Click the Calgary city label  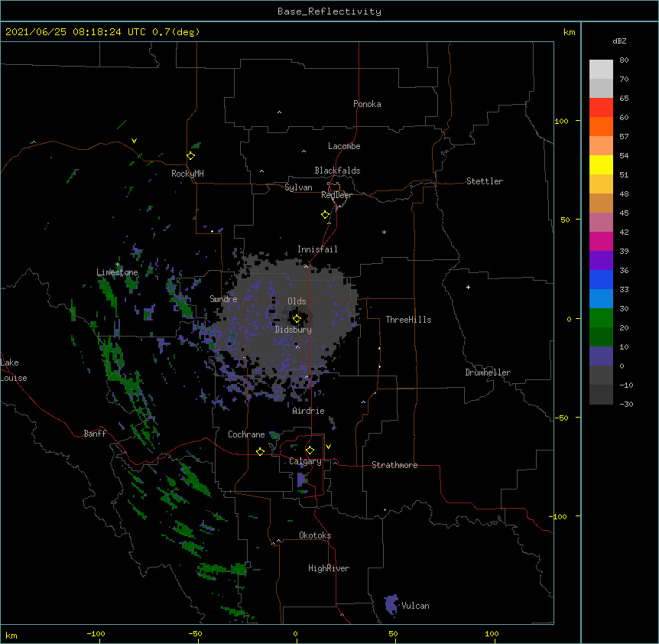305,461
